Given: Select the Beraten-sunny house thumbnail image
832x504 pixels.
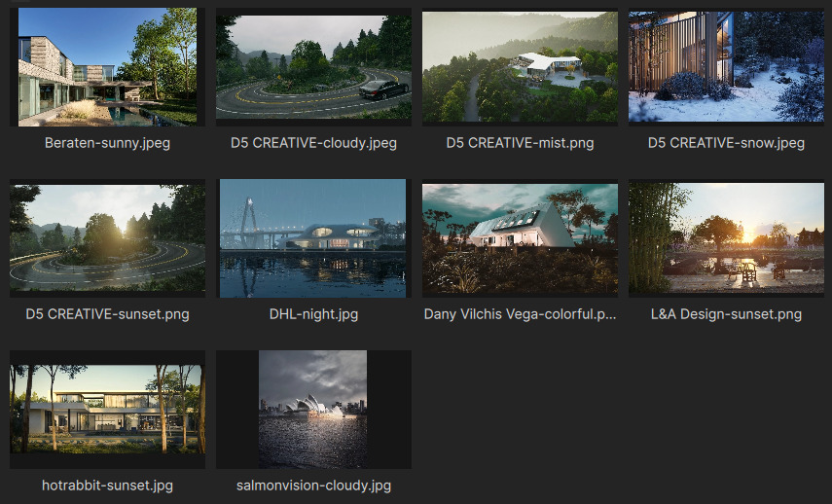Looking at the screenshot, I should click(107, 66).
